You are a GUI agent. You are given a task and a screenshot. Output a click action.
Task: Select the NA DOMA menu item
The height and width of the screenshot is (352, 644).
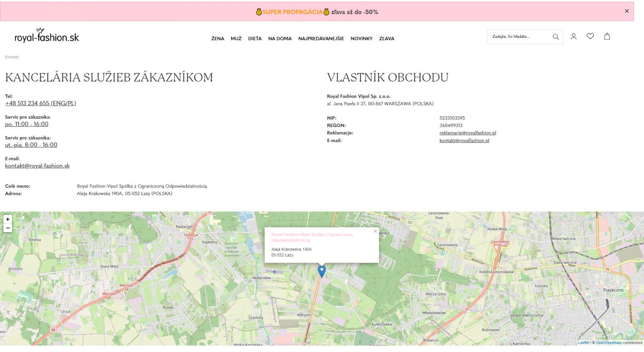(x=280, y=39)
